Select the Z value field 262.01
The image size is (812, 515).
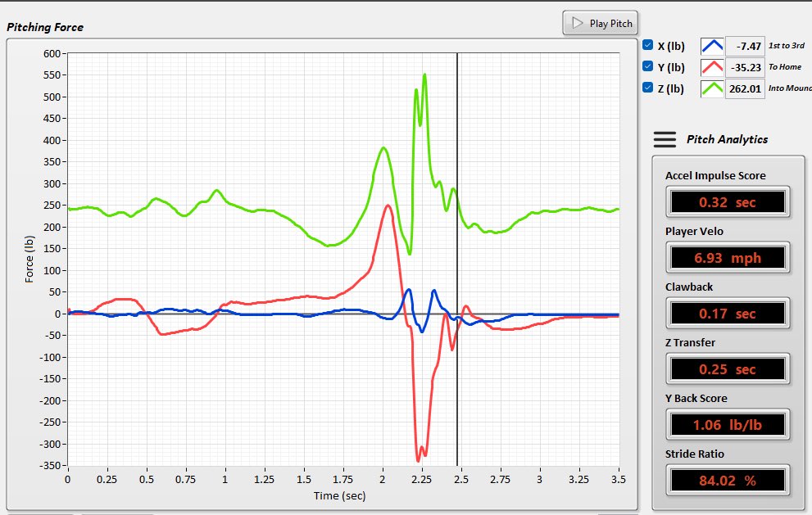[x=745, y=88]
